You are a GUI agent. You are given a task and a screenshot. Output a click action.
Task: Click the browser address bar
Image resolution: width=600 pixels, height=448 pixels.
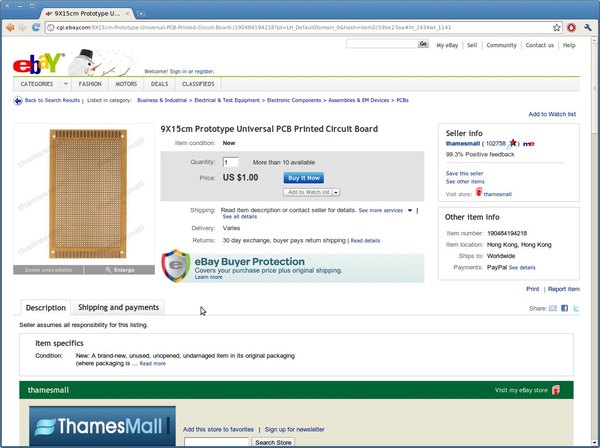click(298, 28)
